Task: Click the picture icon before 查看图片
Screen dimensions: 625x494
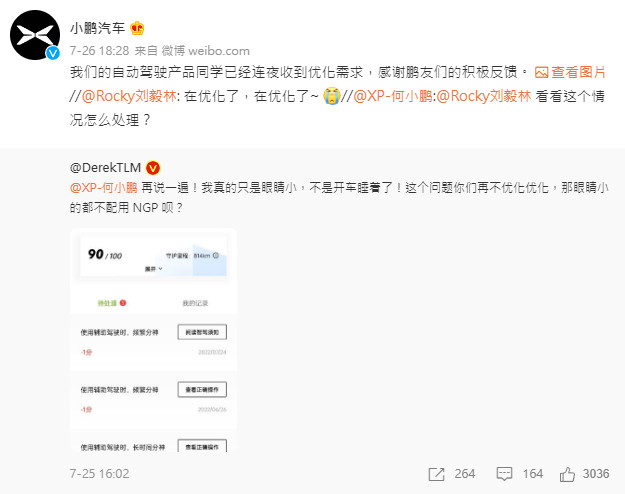Action: click(x=541, y=73)
